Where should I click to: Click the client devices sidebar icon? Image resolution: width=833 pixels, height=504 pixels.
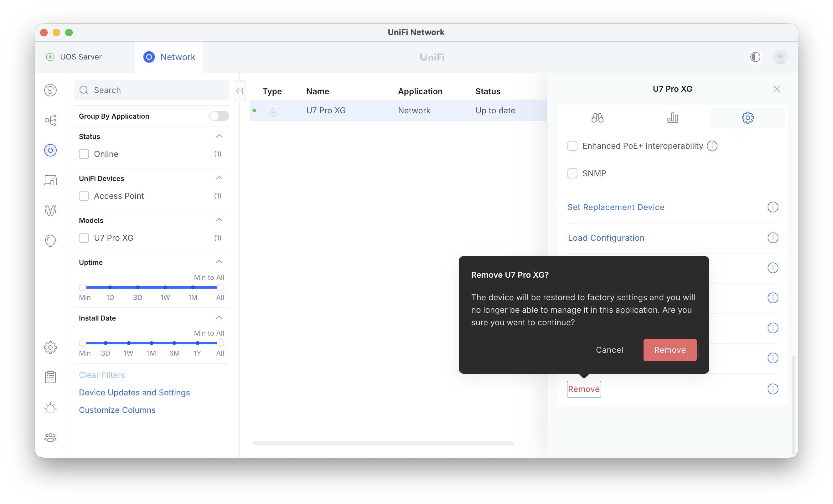50,181
